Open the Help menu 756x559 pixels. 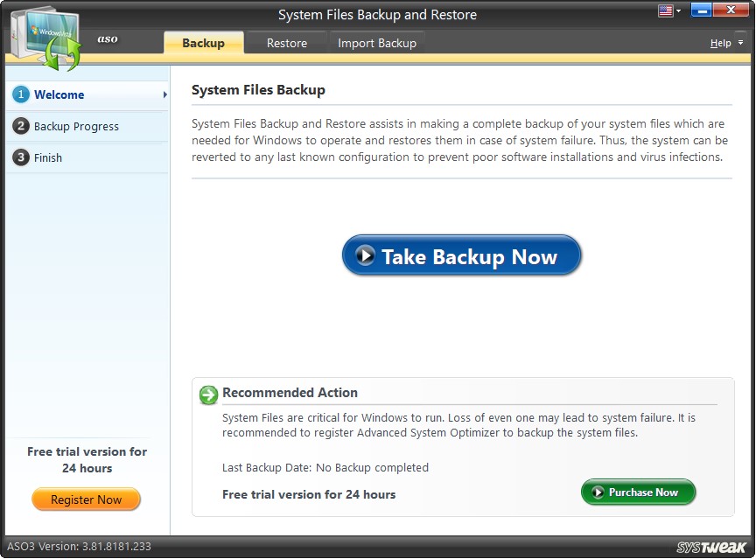coord(721,42)
